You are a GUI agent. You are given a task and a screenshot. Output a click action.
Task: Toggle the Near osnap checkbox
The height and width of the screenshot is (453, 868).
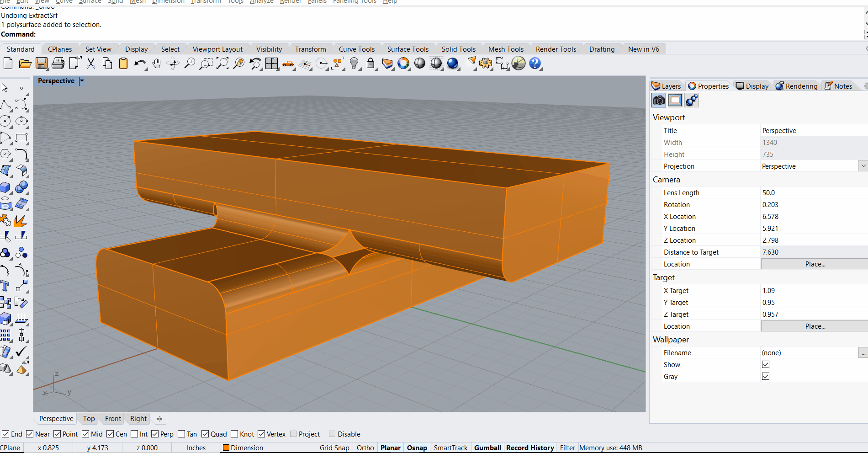point(30,434)
